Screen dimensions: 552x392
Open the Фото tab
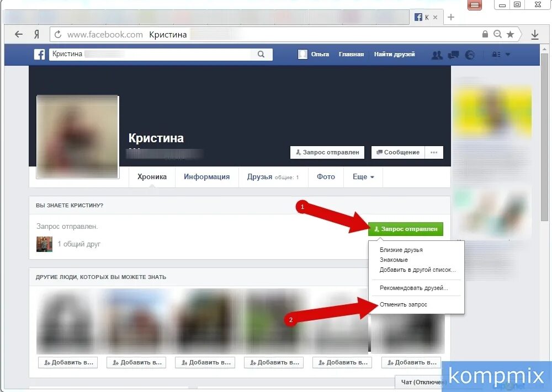(x=326, y=177)
